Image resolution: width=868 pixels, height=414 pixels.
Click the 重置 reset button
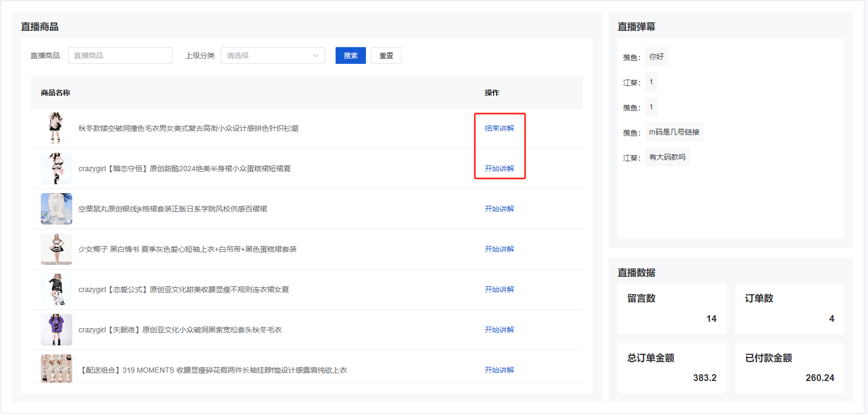coord(386,55)
